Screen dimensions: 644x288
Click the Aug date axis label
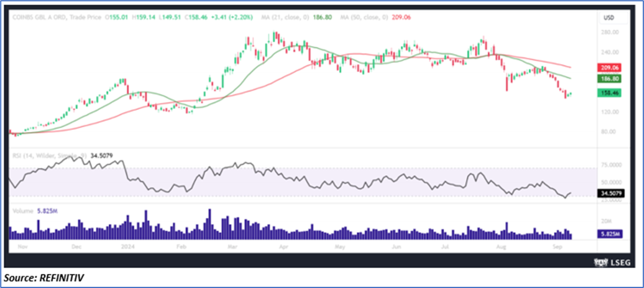pyautogui.click(x=501, y=247)
